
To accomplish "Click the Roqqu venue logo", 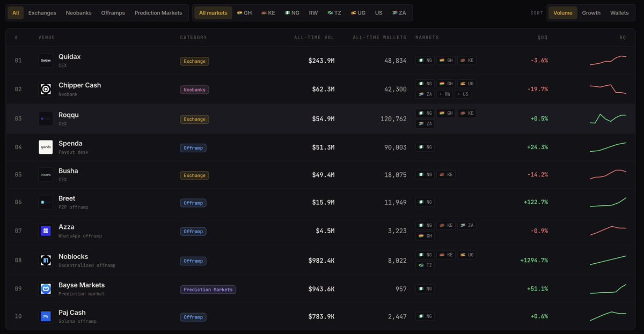I will click(x=46, y=118).
